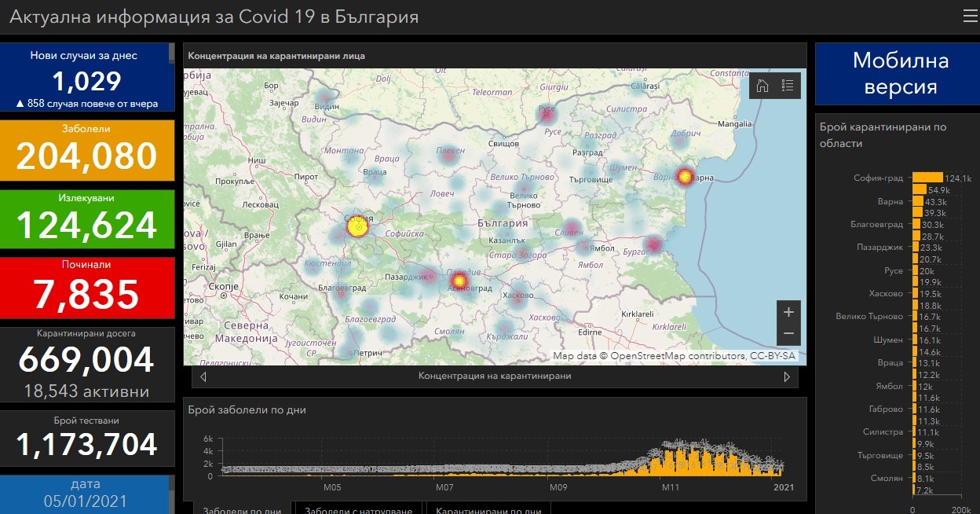The width and height of the screenshot is (980, 514).
Task: Zoom in on the map
Action: (788, 312)
